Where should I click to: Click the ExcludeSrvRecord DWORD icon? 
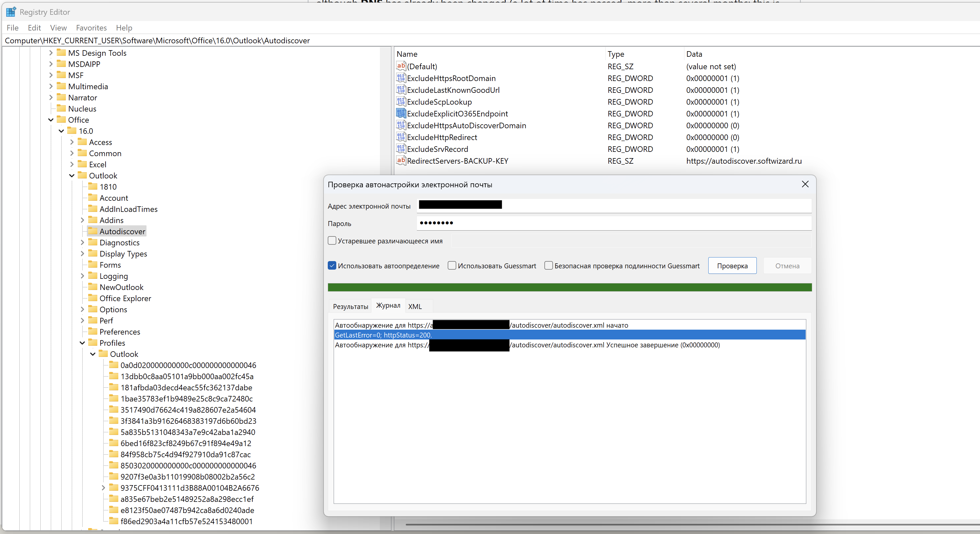(401, 149)
